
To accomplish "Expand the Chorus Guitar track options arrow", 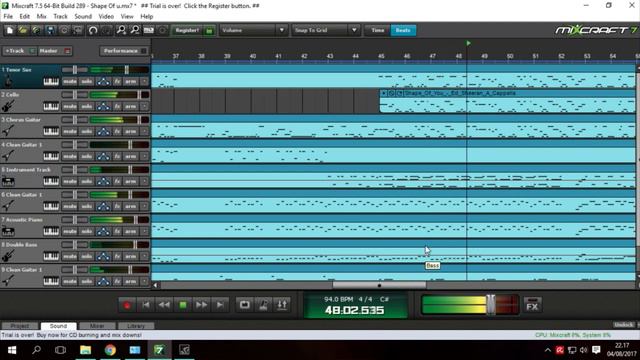I will coord(144,131).
